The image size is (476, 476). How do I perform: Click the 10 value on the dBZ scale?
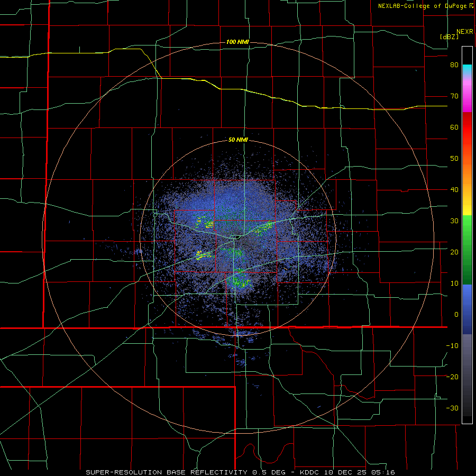click(454, 283)
